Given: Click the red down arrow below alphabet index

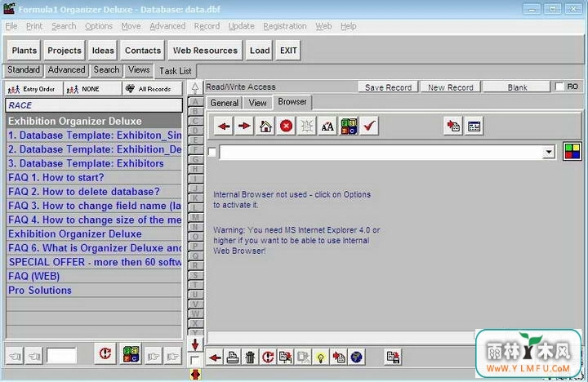Looking at the screenshot, I should [195, 344].
